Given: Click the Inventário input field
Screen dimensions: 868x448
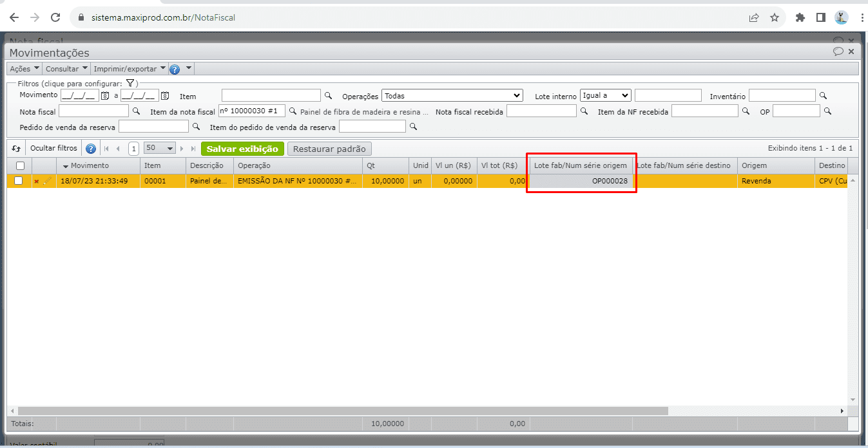Looking at the screenshot, I should 782,95.
